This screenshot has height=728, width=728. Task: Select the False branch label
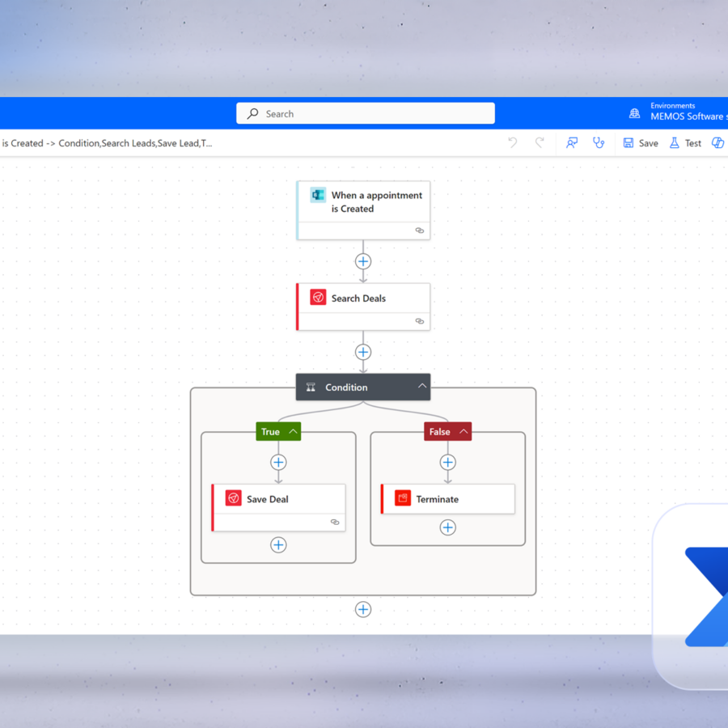[x=439, y=432]
